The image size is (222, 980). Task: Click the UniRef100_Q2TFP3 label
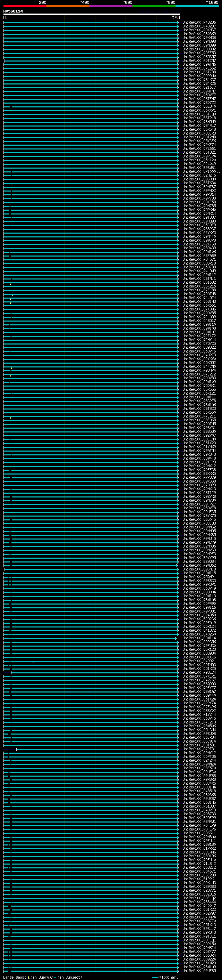tap(199, 462)
